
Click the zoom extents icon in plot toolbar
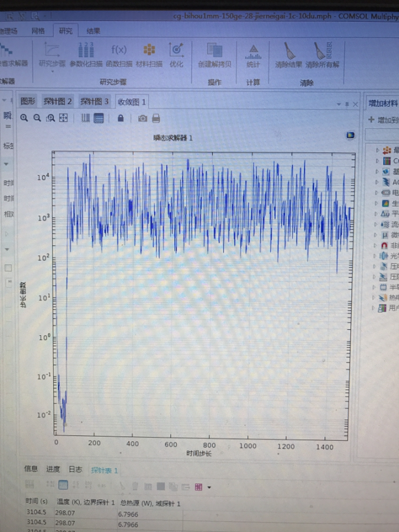[x=63, y=118]
